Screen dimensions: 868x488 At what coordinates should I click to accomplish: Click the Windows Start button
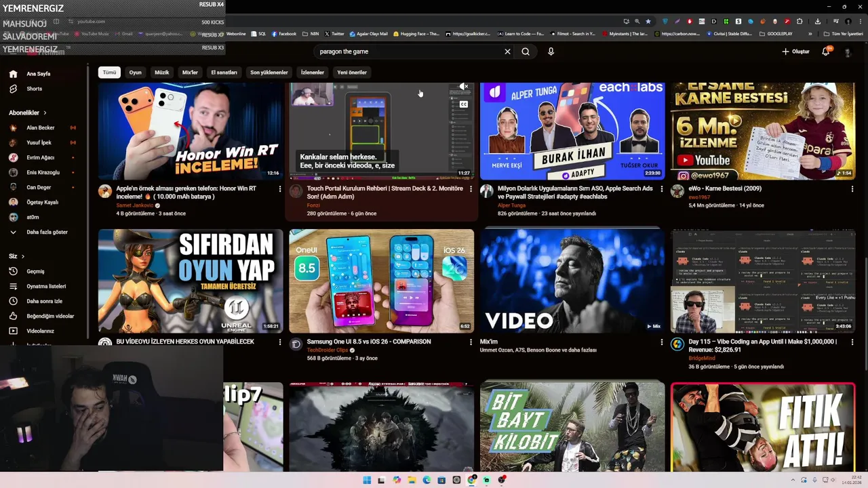(367, 480)
